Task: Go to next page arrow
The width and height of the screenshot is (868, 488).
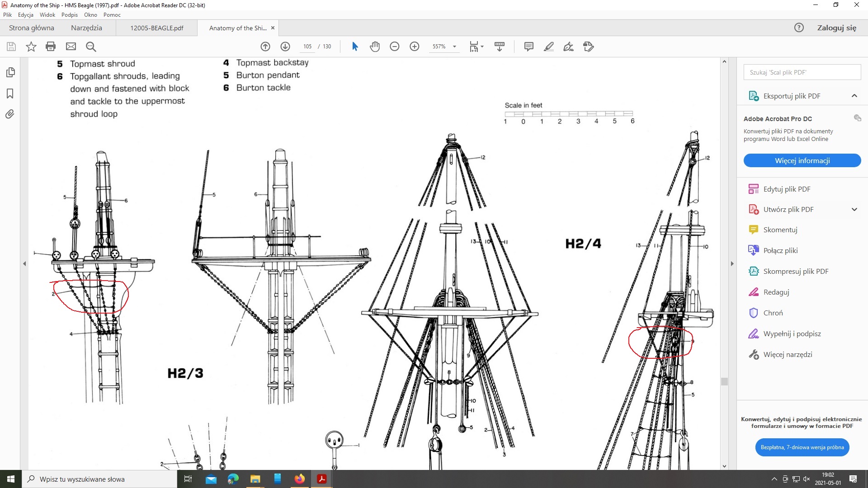Action: click(285, 47)
